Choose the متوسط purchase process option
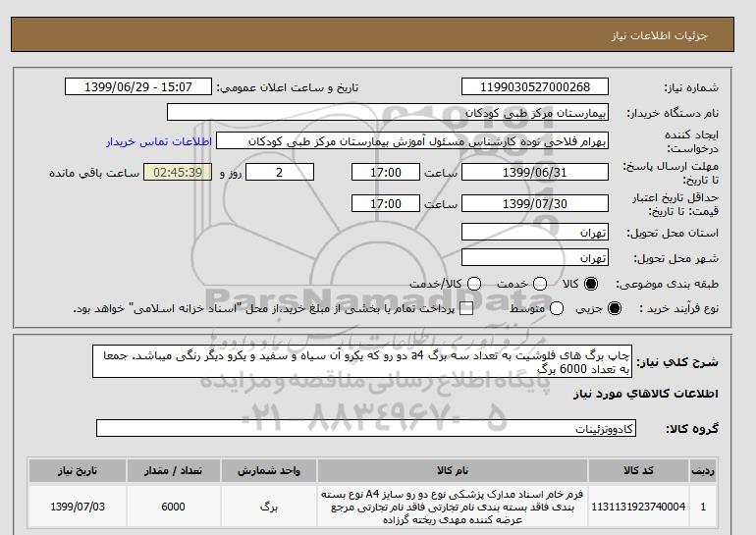Screen dimensions: 756x535 (x=557, y=308)
